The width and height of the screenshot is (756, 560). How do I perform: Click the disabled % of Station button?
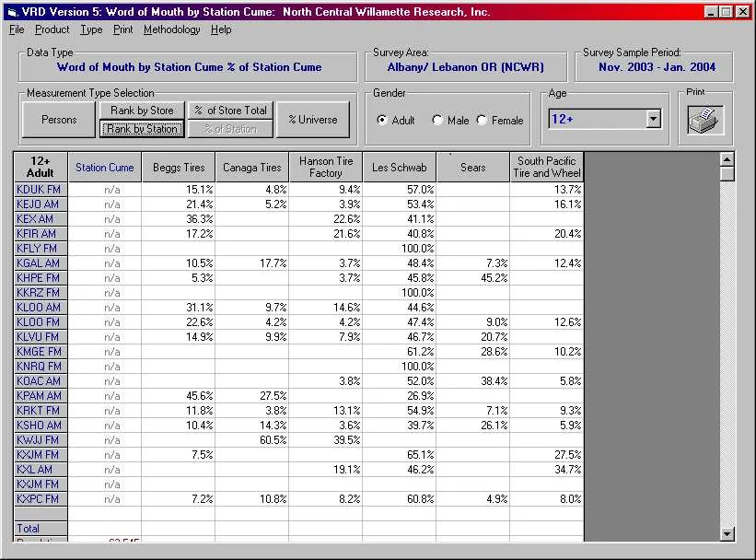[231, 129]
